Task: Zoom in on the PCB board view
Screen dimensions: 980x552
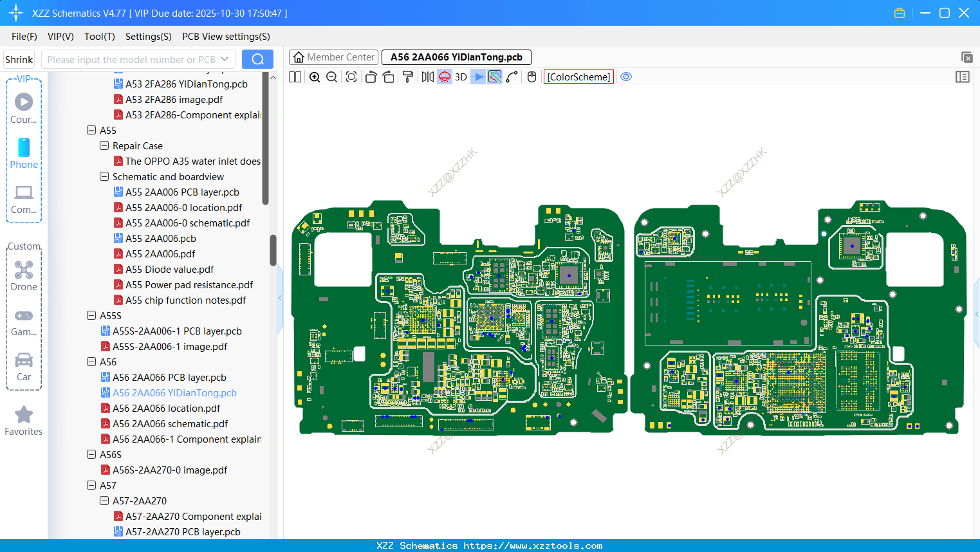Action: [x=315, y=77]
